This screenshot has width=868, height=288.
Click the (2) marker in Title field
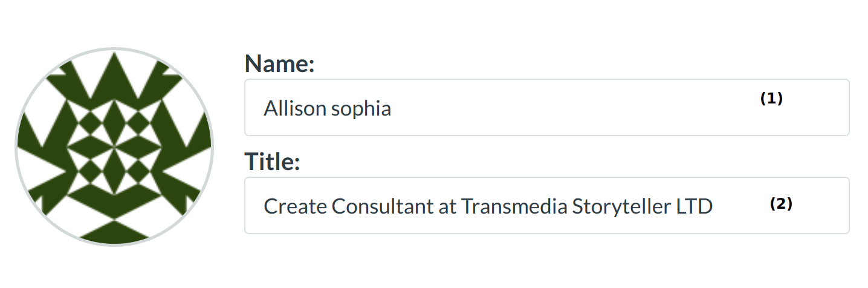(781, 205)
